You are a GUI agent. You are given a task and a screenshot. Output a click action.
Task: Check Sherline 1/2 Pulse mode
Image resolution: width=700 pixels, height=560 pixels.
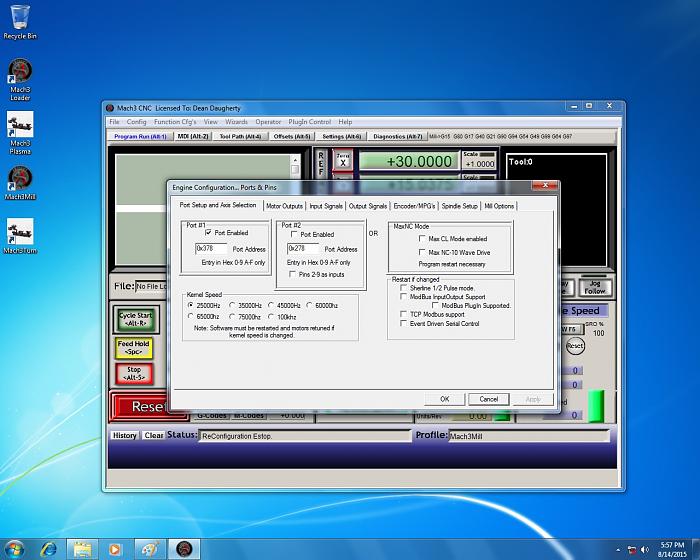[x=404, y=288]
